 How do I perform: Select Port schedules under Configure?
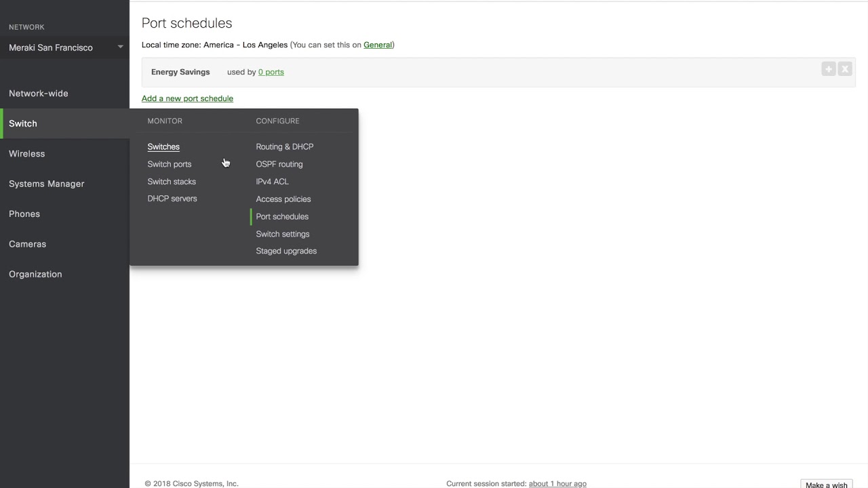tap(282, 217)
